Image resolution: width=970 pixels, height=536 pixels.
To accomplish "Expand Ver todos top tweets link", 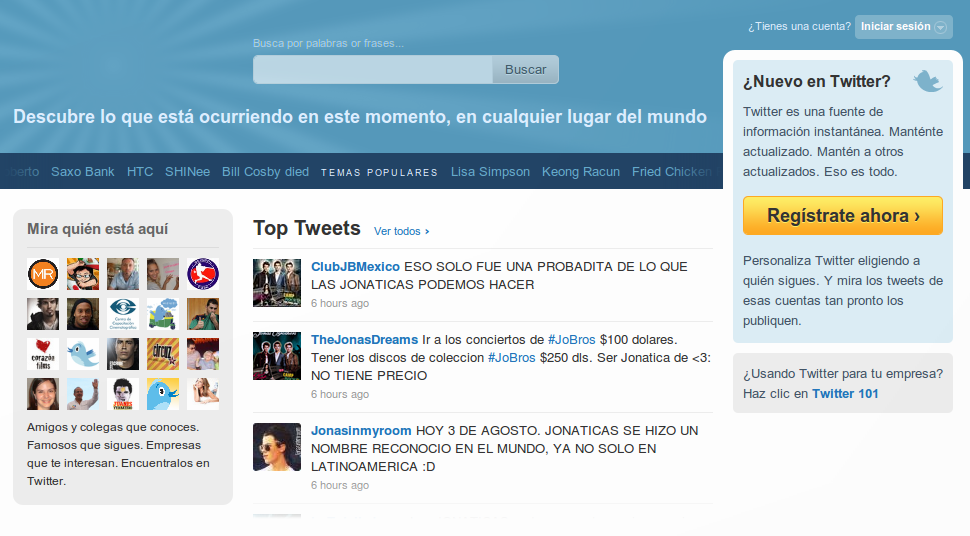I will click(x=401, y=231).
